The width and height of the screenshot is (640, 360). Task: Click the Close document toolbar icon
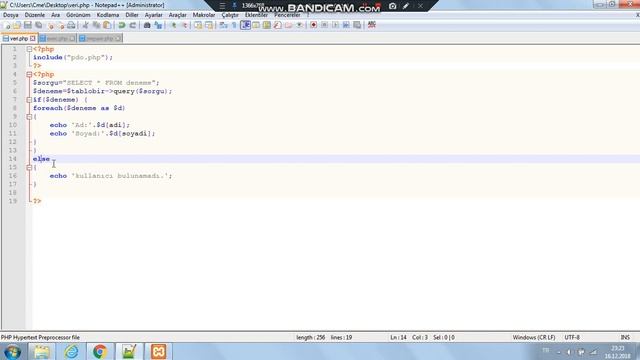pyautogui.click(x=51, y=25)
